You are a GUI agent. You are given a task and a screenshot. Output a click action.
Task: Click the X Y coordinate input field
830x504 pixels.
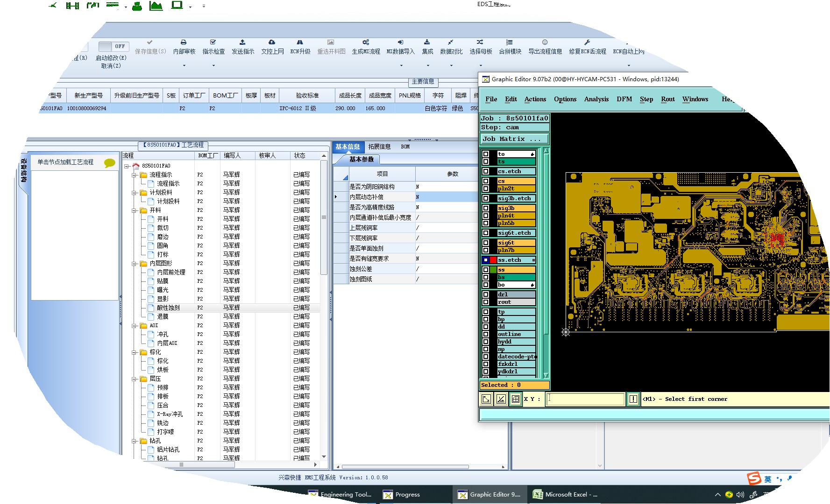point(585,399)
